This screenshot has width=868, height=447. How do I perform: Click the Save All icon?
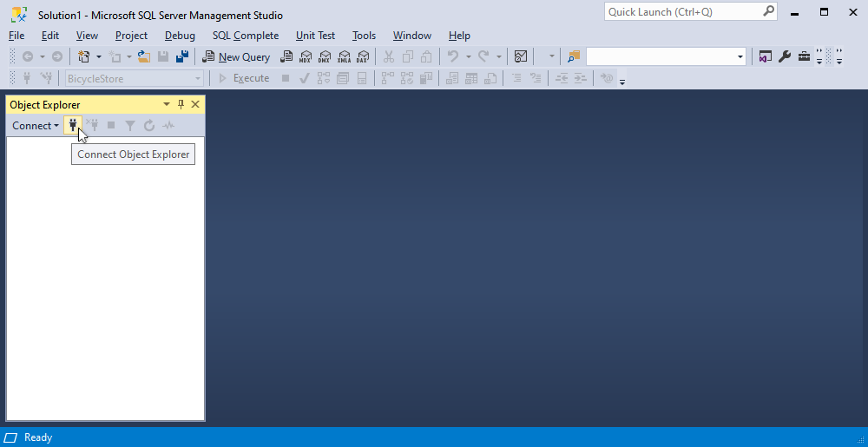182,56
